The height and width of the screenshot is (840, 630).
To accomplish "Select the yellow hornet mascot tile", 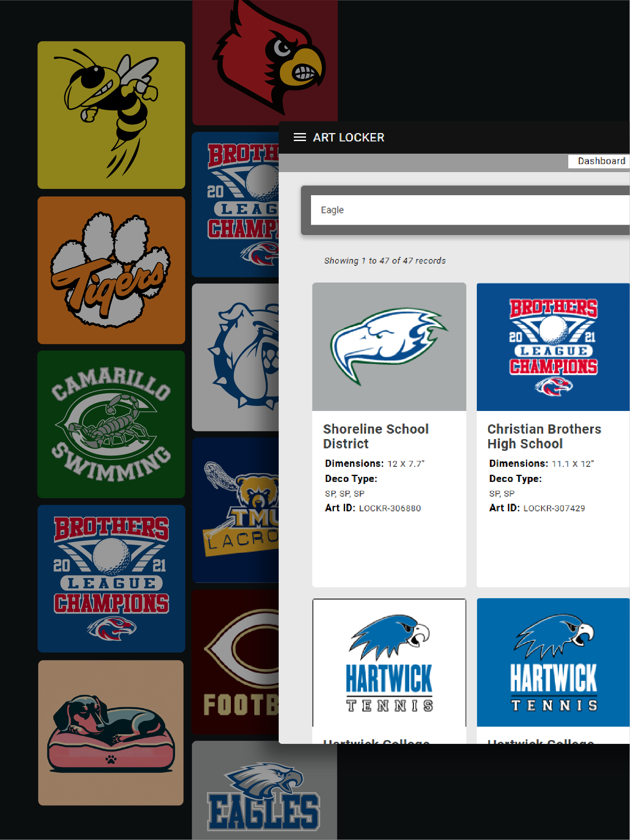I will point(111,115).
